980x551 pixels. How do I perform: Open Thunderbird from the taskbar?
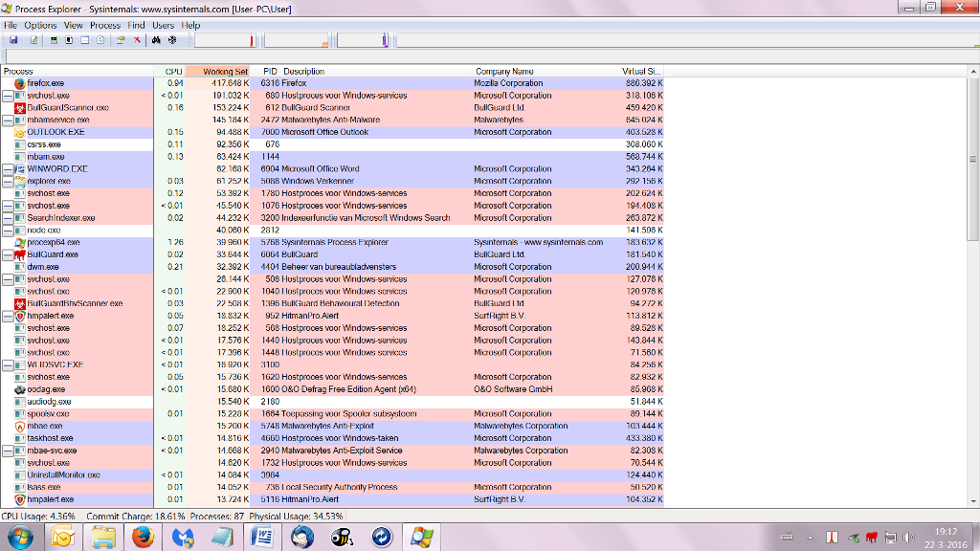302,538
